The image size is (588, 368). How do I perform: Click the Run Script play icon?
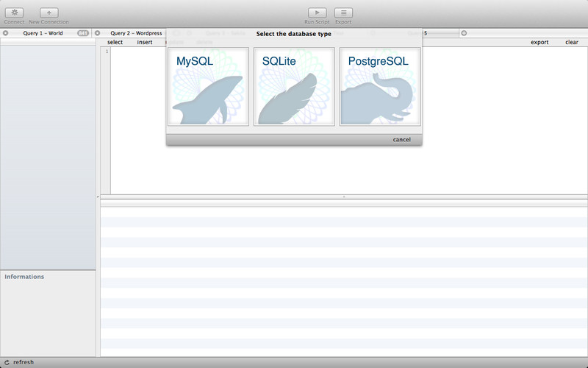[x=318, y=13]
